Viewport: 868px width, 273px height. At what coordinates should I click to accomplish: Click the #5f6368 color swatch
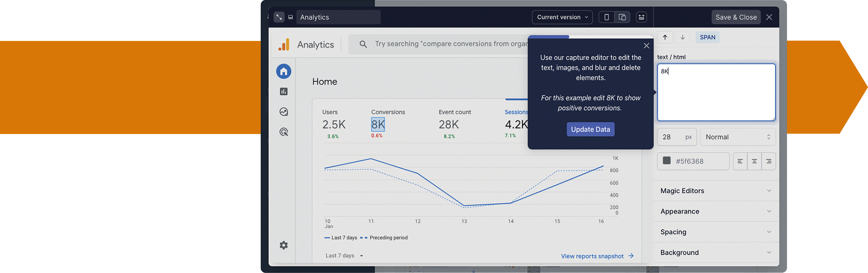point(666,161)
